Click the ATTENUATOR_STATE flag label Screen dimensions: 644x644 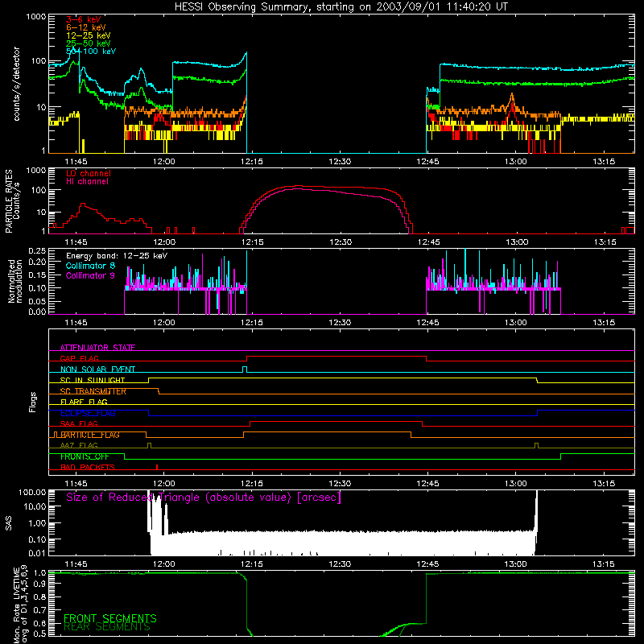(97, 348)
